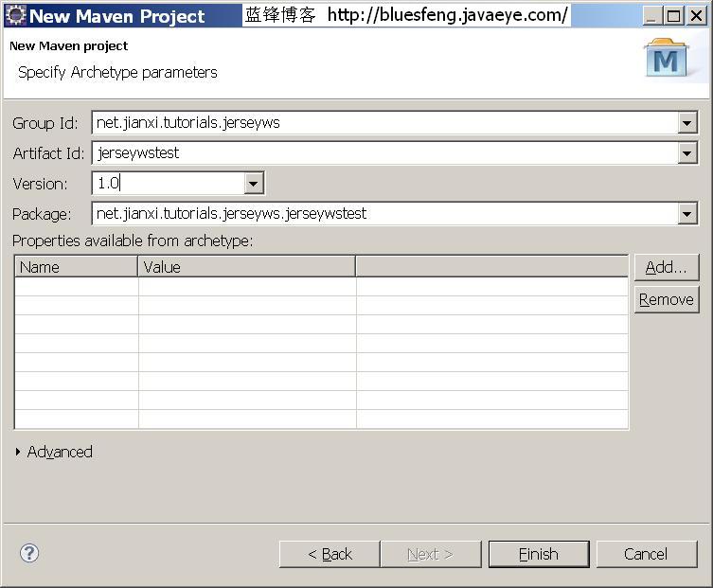Go to previous page with Back button

[x=330, y=554]
